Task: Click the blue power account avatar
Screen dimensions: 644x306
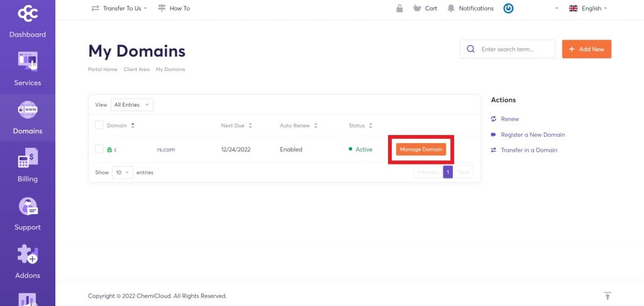Action: (x=508, y=8)
